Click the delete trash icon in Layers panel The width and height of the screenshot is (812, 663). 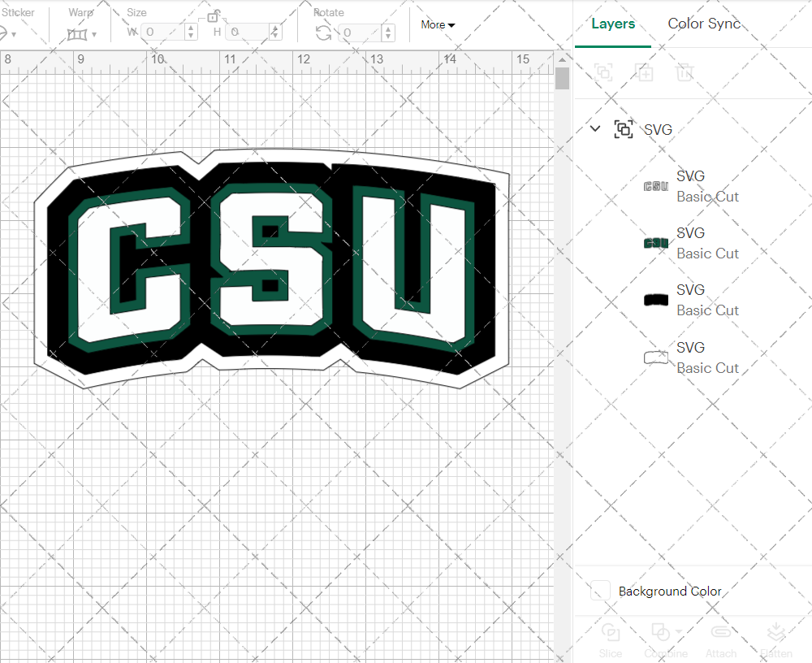tap(685, 72)
